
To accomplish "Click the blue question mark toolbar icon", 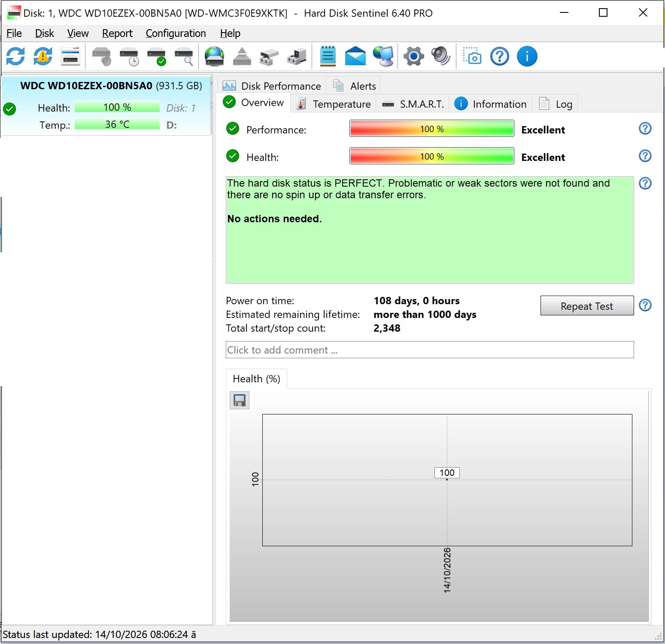I will 500,56.
